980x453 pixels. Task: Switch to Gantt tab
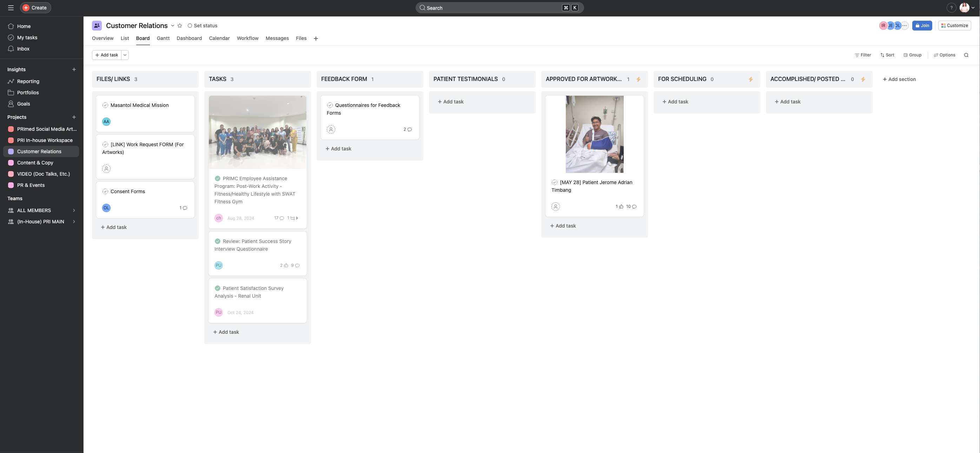pyautogui.click(x=163, y=38)
